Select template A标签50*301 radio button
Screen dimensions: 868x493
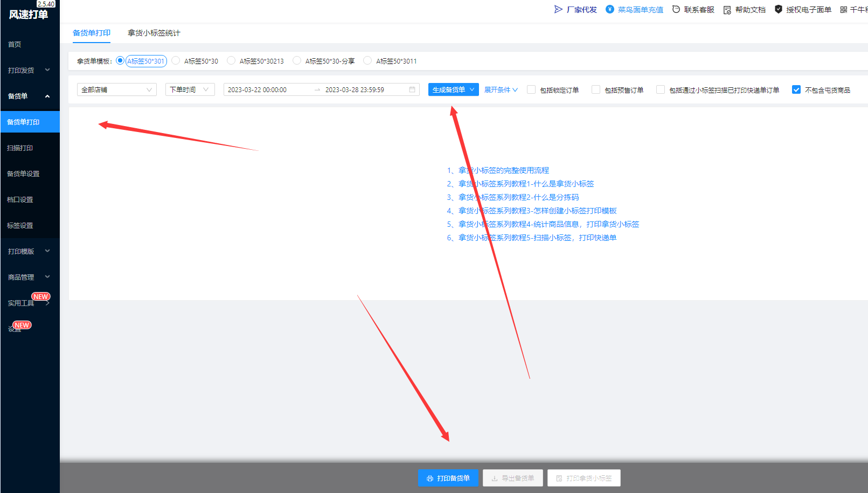pos(120,60)
